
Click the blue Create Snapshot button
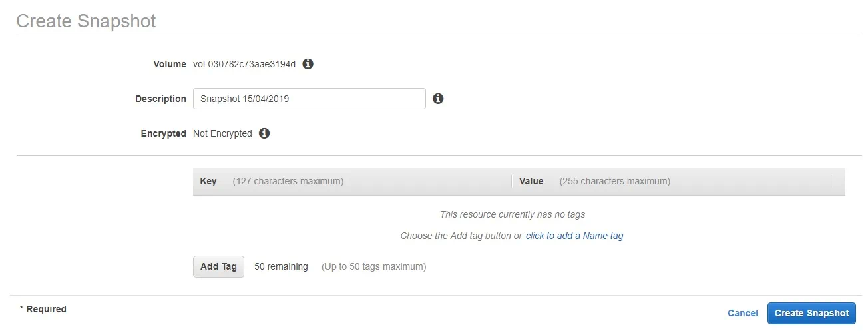(811, 313)
